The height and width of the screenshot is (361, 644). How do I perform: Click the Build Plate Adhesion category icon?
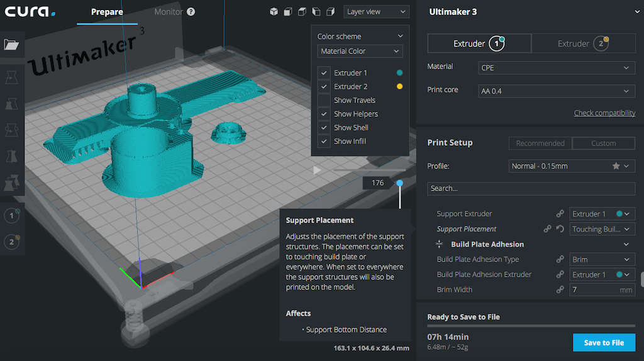439,244
